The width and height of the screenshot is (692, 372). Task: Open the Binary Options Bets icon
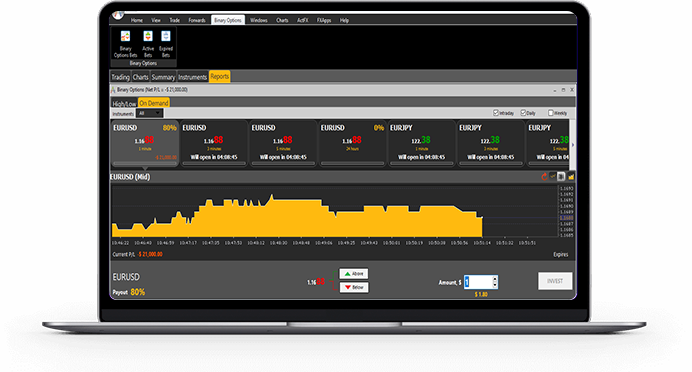(125, 43)
